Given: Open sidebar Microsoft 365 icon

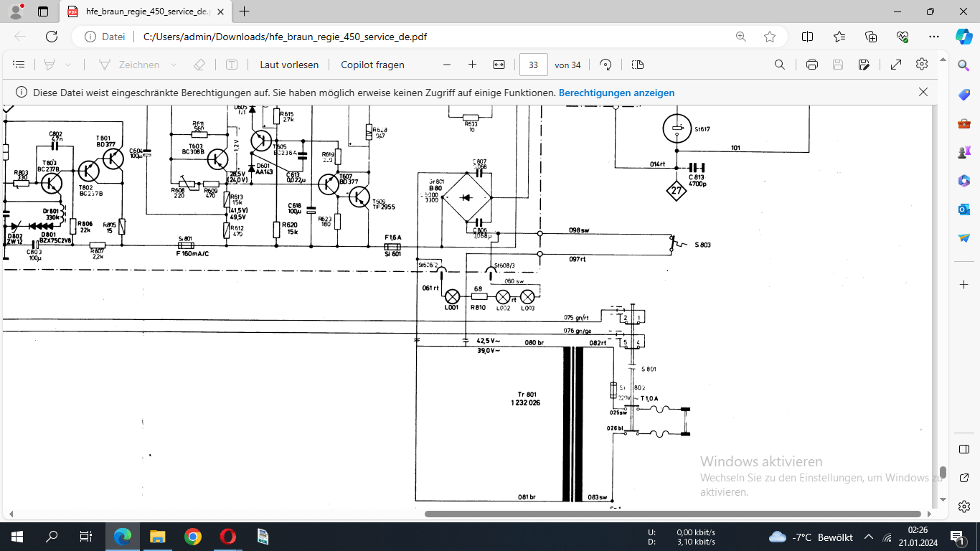Looking at the screenshot, I should 963,181.
